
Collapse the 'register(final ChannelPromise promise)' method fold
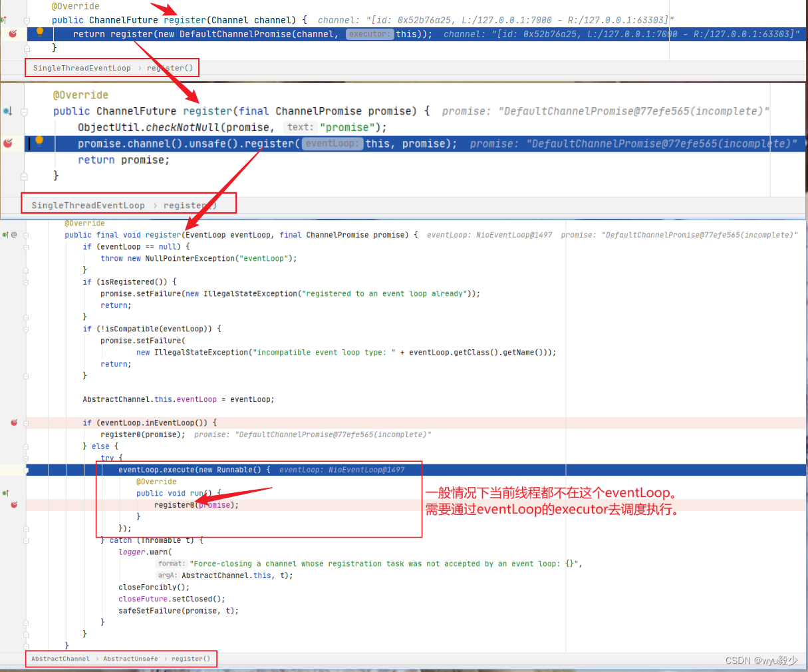[24, 111]
